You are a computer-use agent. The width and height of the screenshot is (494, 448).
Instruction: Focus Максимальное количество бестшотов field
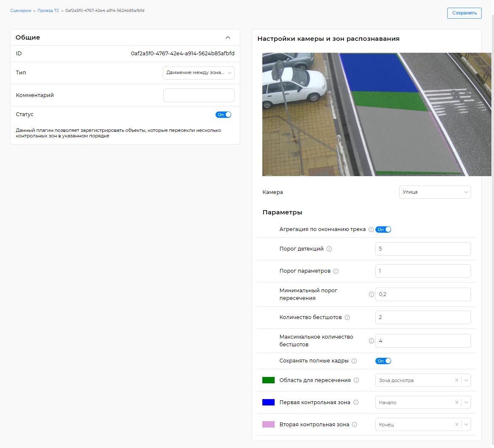tap(423, 341)
